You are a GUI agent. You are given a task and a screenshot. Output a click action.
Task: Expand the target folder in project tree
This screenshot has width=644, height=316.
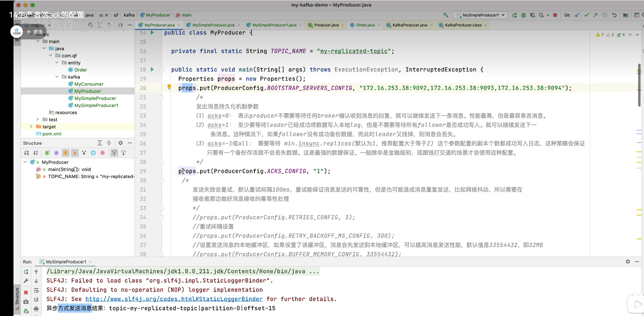tap(31, 127)
